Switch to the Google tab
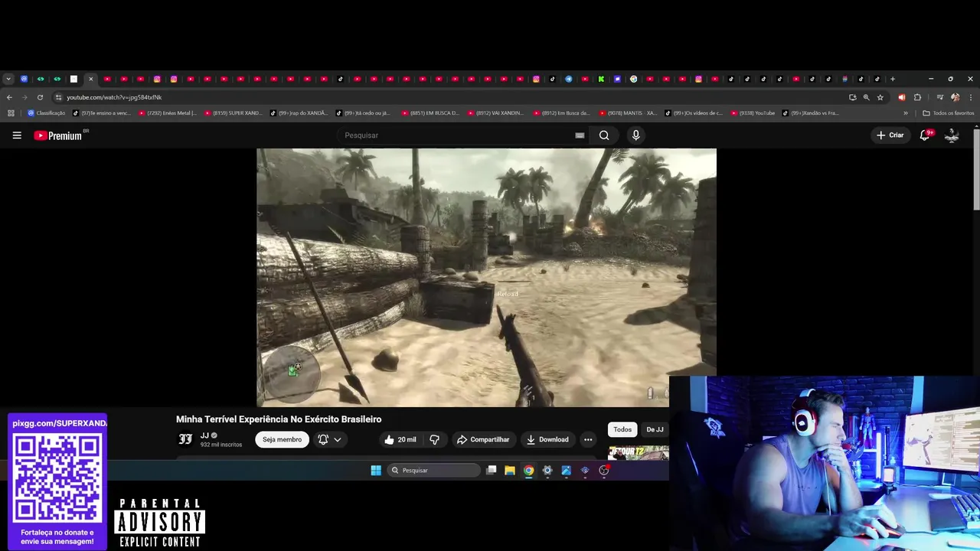This screenshot has height=551, width=980. pyautogui.click(x=633, y=79)
